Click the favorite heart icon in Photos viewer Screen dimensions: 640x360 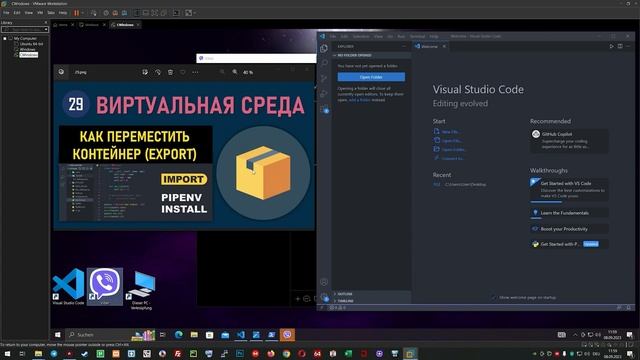tap(183, 72)
